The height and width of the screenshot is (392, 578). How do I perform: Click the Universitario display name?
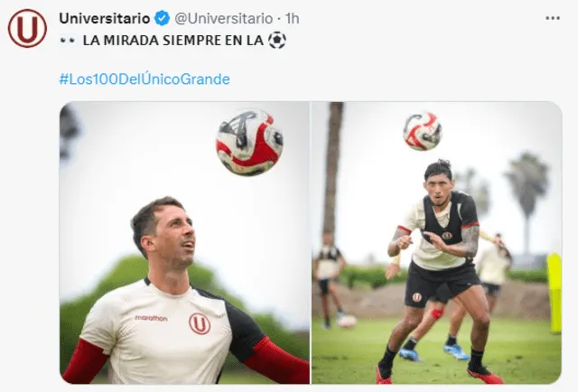(105, 18)
